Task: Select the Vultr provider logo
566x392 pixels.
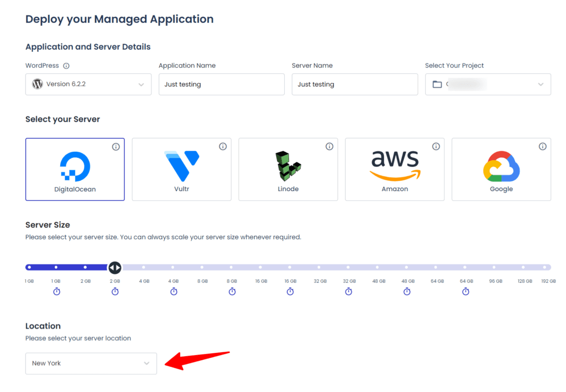Action: tap(181, 164)
